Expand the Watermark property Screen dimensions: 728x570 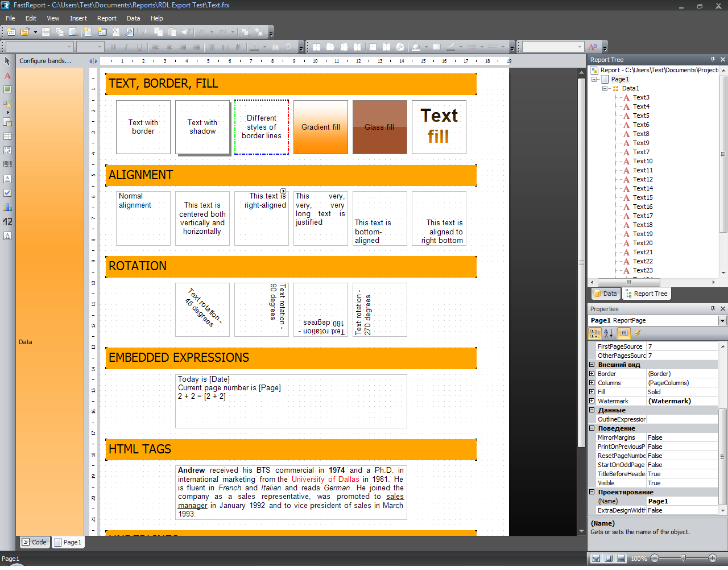(592, 401)
